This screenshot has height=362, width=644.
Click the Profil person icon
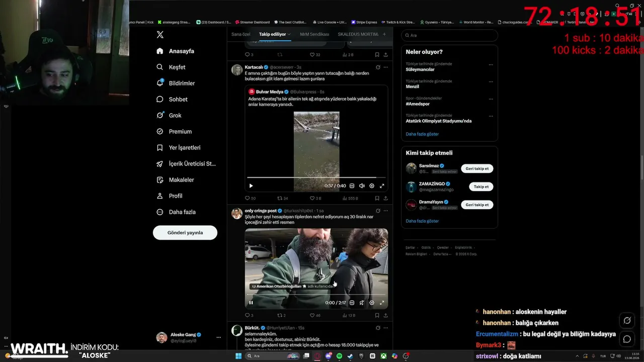point(160,196)
